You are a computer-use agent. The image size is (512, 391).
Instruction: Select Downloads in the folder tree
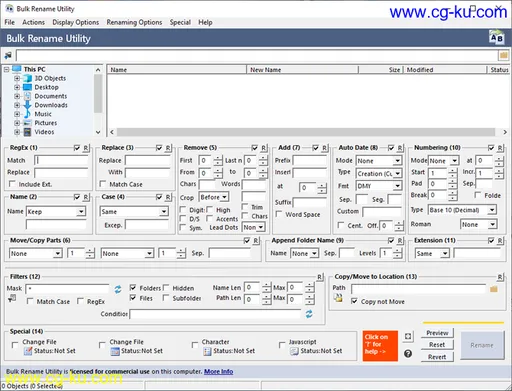(51, 105)
